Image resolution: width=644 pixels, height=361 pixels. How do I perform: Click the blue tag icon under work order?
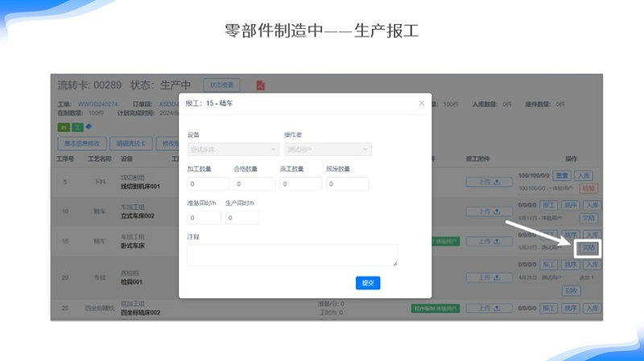point(89,126)
